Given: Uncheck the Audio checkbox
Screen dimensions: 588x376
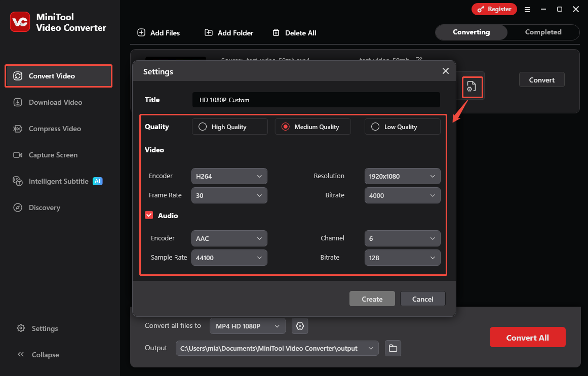Looking at the screenshot, I should point(149,215).
